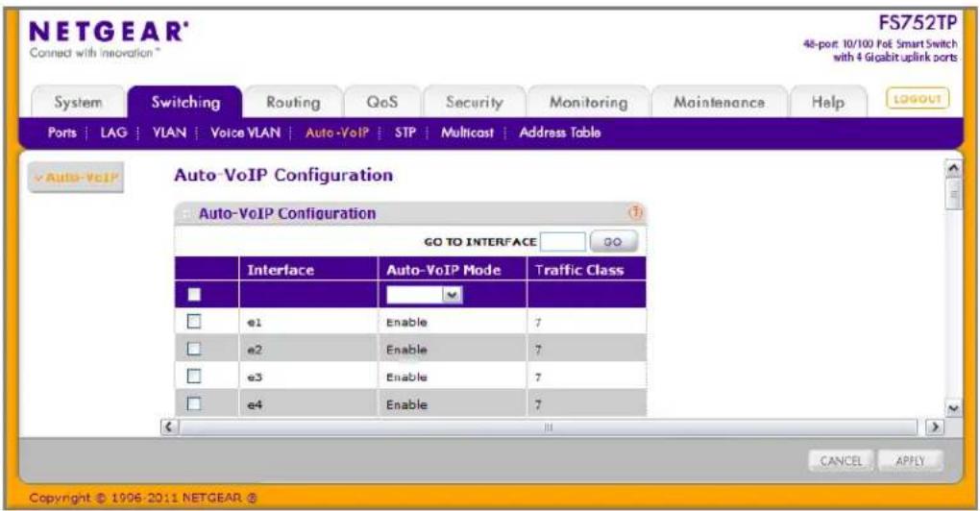This screenshot has height=511, width=980.
Task: Collapse the Auto-VoIP sidebar item
Action: click(76, 178)
